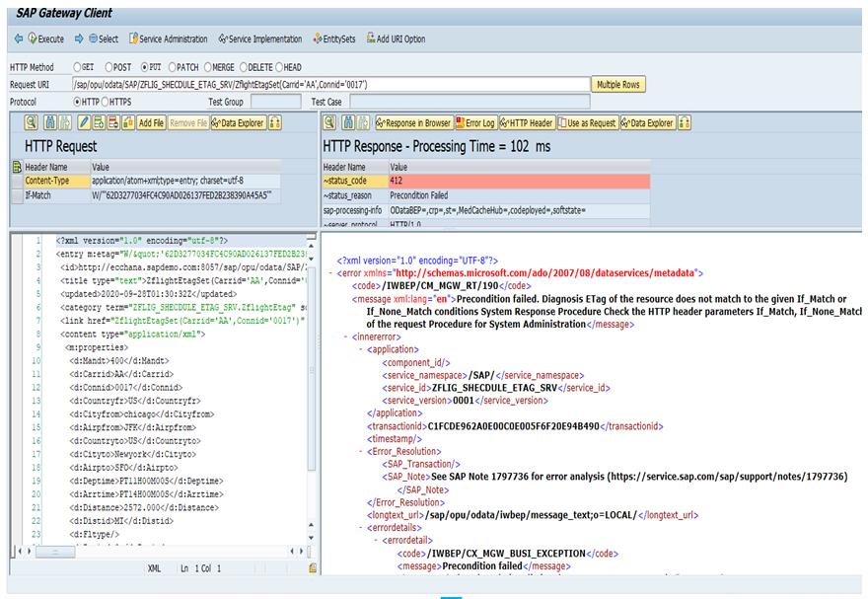Click service_id ZFLIG_SHECDULE_ETAG_SRV in response XML

496,388
